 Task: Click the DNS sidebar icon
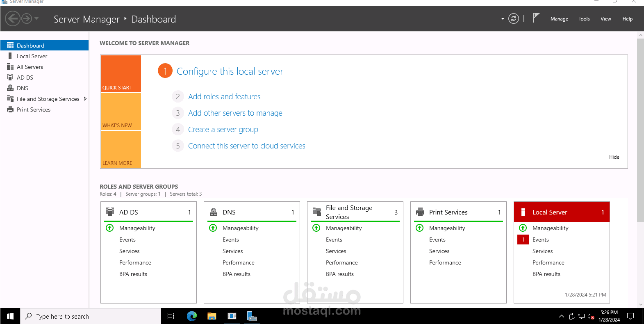point(10,88)
